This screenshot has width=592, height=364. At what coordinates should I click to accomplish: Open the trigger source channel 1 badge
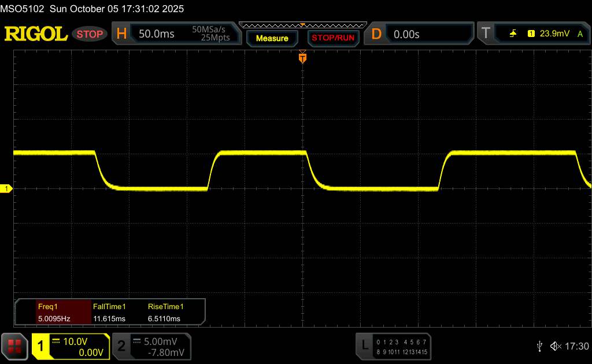[x=531, y=34]
